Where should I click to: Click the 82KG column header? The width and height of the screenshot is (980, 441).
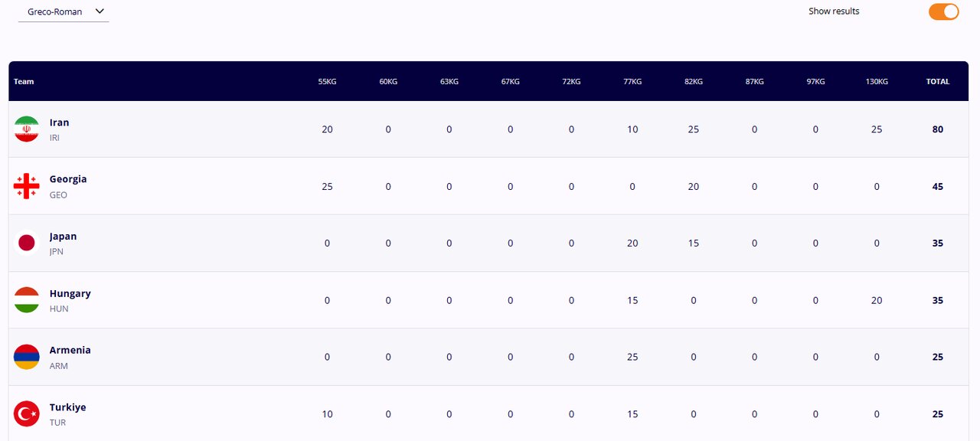coord(694,82)
